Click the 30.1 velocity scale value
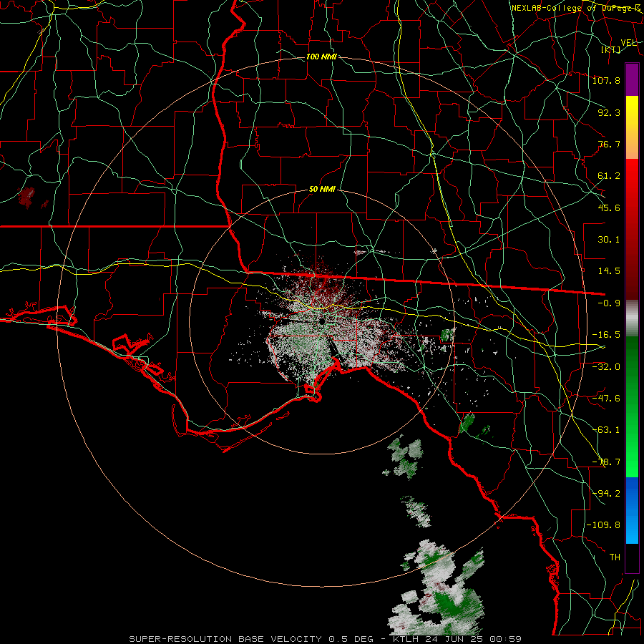The height and width of the screenshot is (644, 644). (x=609, y=240)
